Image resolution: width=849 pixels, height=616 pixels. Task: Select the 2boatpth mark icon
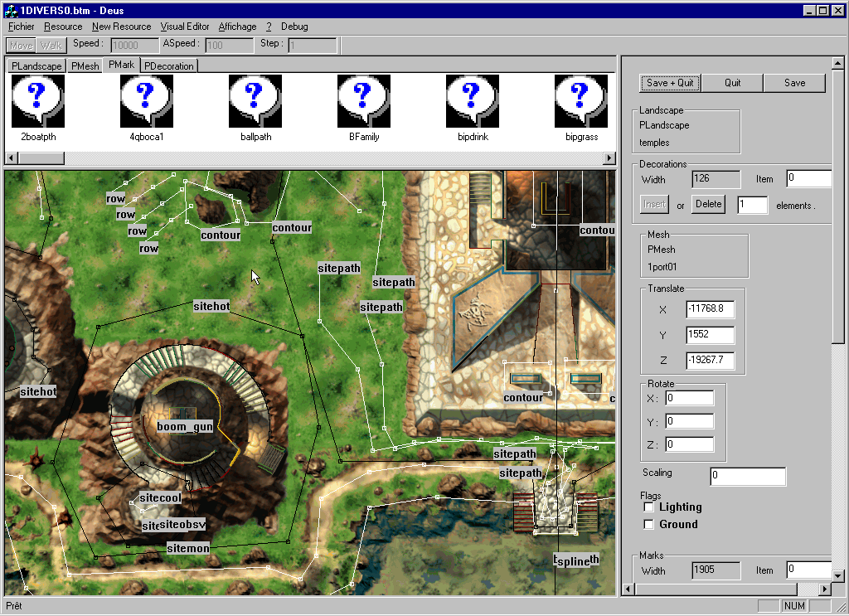(38, 101)
